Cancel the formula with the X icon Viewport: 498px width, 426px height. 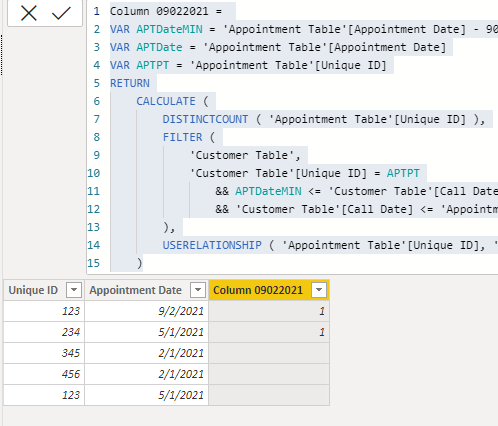click(x=29, y=13)
